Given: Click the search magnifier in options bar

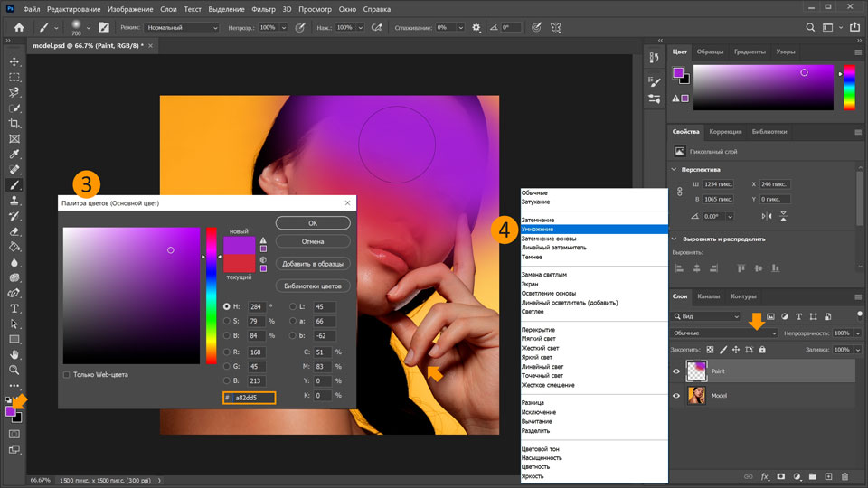Looking at the screenshot, I should pyautogui.click(x=810, y=28).
